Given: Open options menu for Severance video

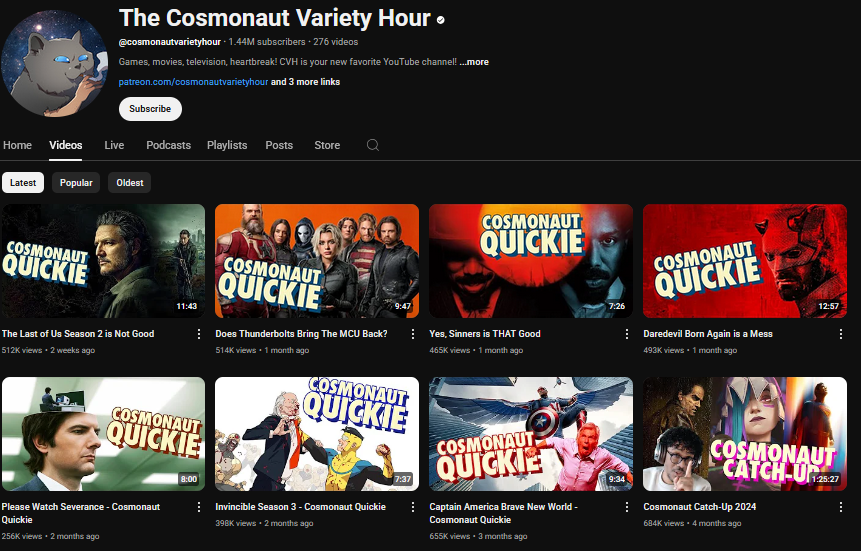Looking at the screenshot, I should pos(199,507).
